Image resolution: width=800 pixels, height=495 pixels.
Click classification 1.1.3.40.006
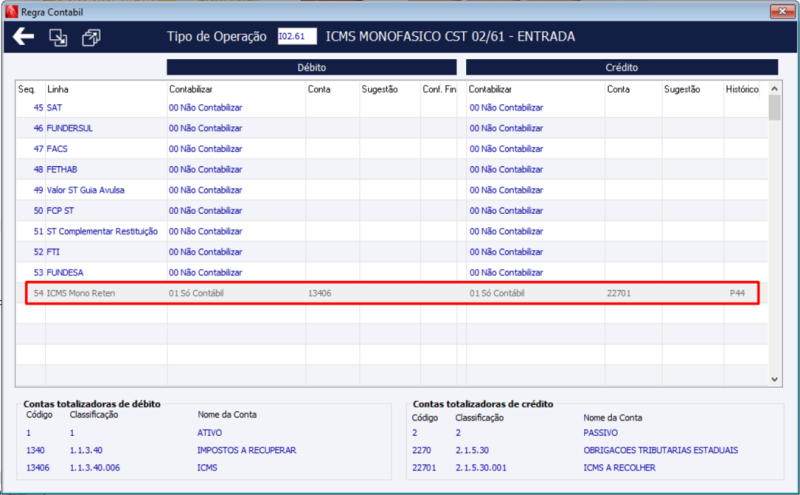(95, 467)
